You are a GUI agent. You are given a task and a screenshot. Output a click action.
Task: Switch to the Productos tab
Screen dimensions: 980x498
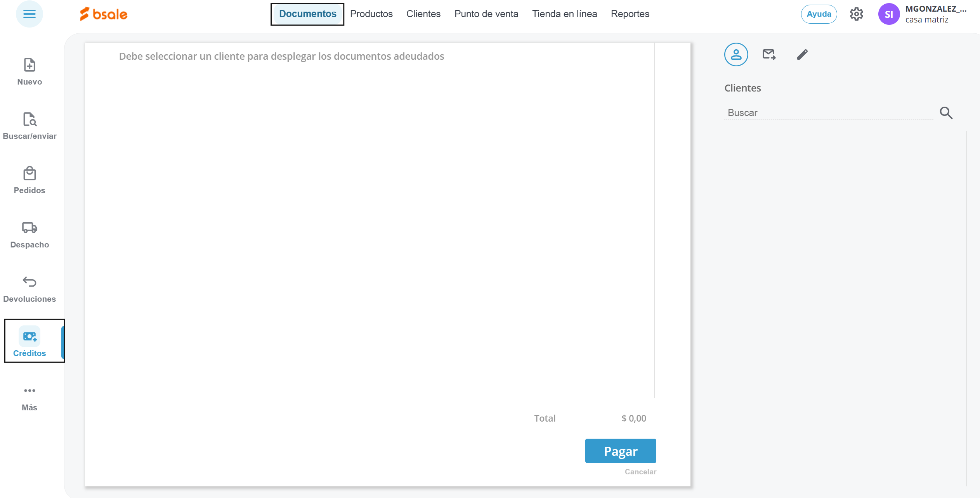pos(371,14)
